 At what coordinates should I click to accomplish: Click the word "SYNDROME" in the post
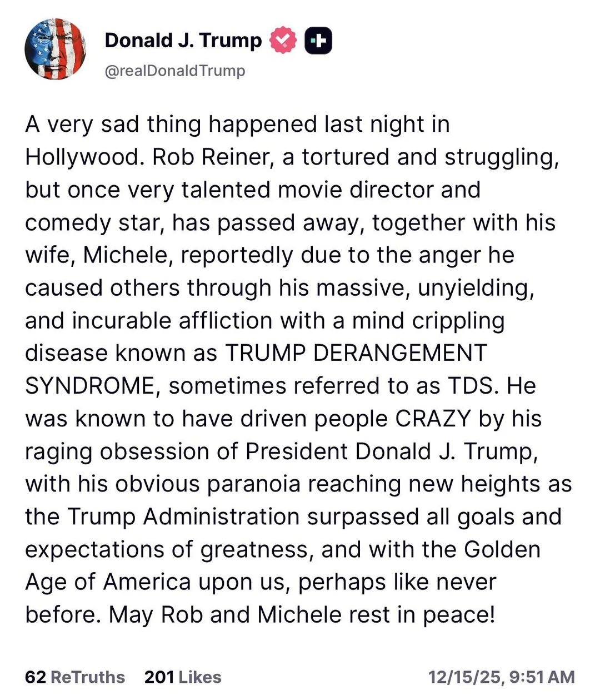point(89,386)
